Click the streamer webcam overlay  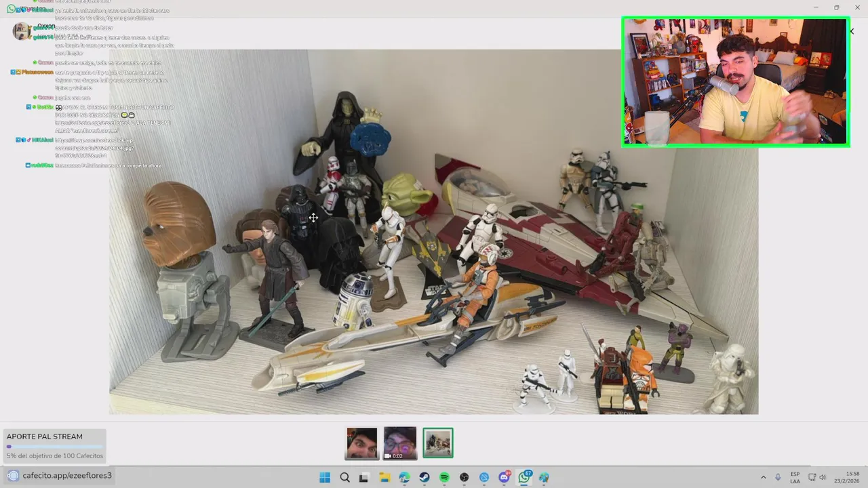tap(735, 81)
